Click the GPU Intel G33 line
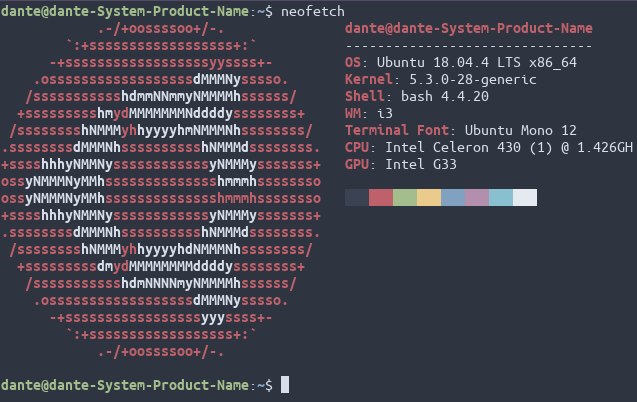The image size is (637, 402). click(401, 164)
